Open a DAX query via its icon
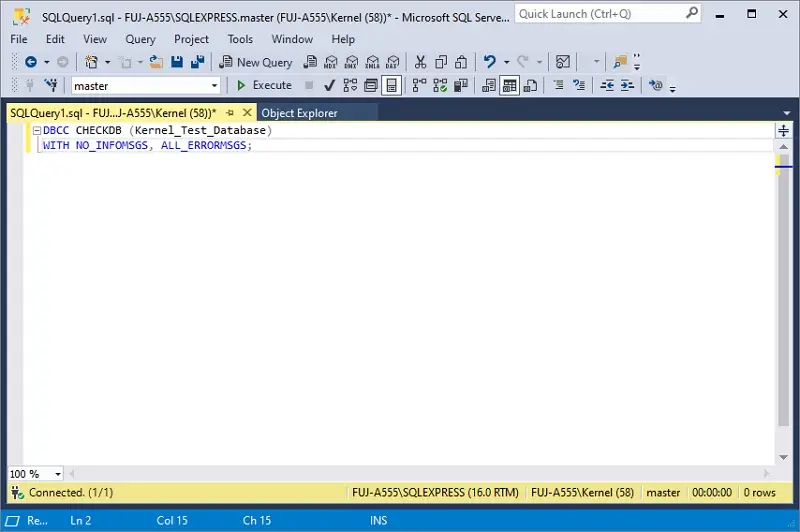This screenshot has height=532, width=800. coord(393,62)
